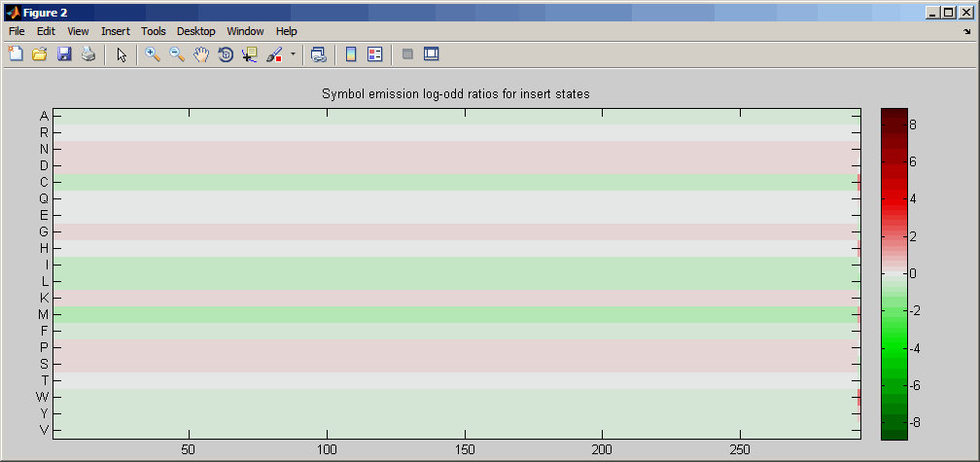The height and width of the screenshot is (462, 980).
Task: Activate the Zoom In magnifier tool
Action: 152,54
